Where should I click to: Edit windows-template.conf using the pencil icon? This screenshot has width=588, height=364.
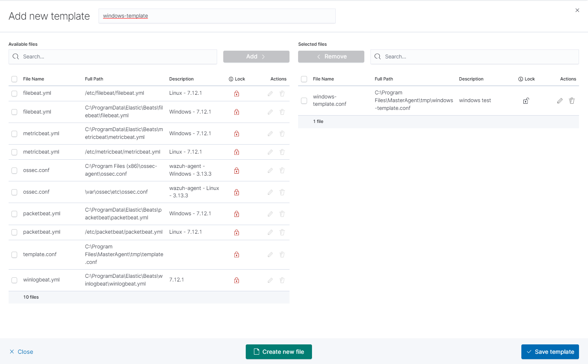tap(560, 101)
